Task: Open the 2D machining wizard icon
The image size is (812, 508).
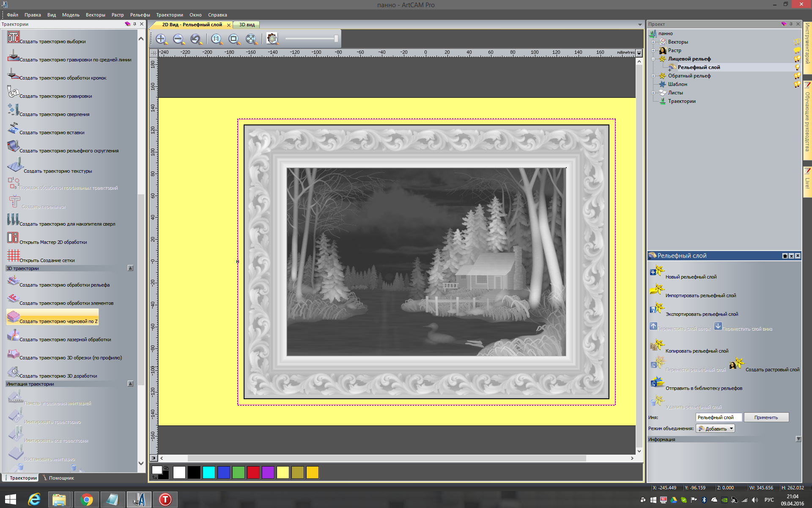Action: [x=13, y=238]
